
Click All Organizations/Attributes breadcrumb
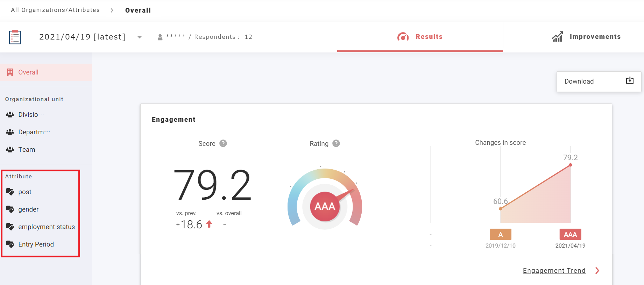pyautogui.click(x=55, y=10)
